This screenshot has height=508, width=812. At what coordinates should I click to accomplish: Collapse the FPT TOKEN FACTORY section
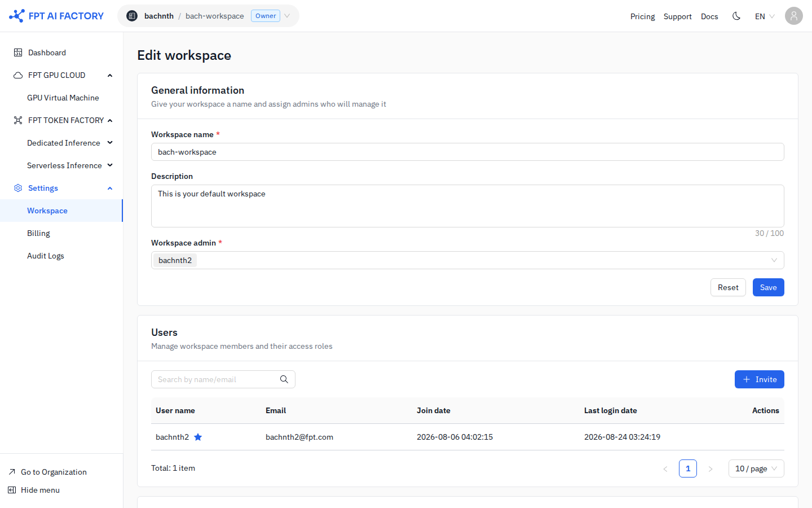pyautogui.click(x=110, y=120)
